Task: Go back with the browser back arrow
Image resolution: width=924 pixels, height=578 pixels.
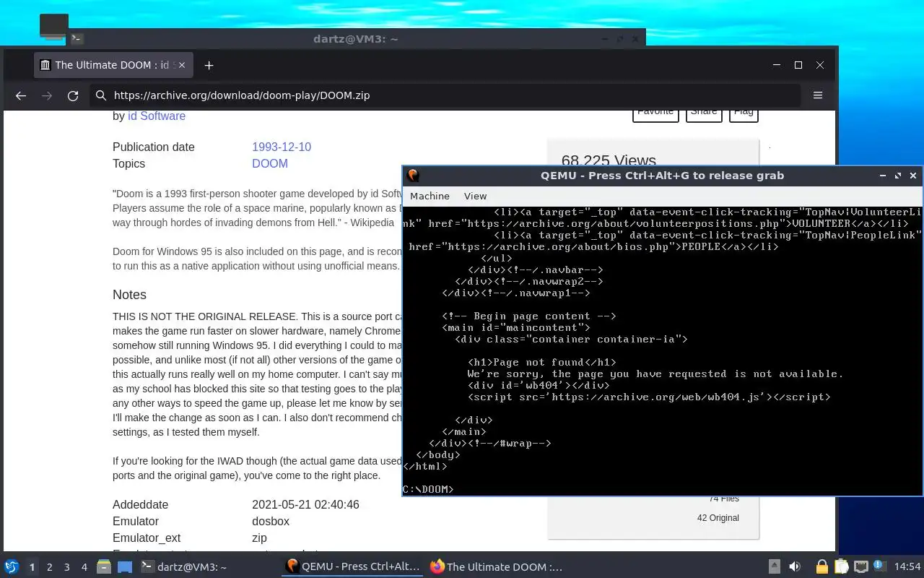Action: 21,95
